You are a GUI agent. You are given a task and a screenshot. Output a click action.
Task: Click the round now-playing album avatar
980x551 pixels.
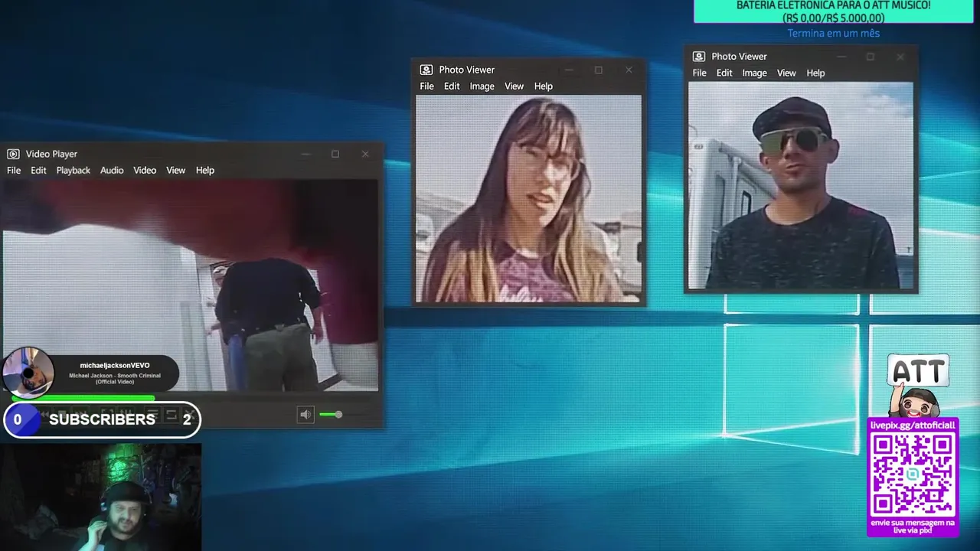[x=28, y=373]
